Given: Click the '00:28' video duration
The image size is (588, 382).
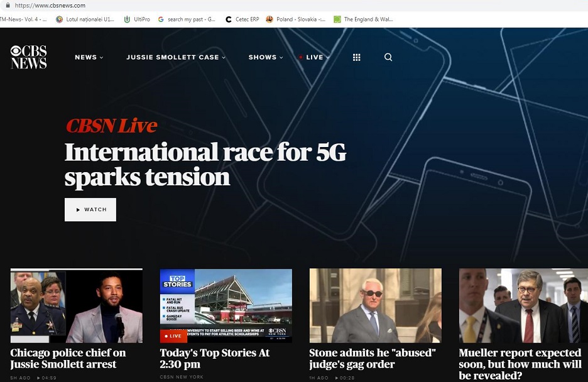Looking at the screenshot, I should tap(345, 378).
